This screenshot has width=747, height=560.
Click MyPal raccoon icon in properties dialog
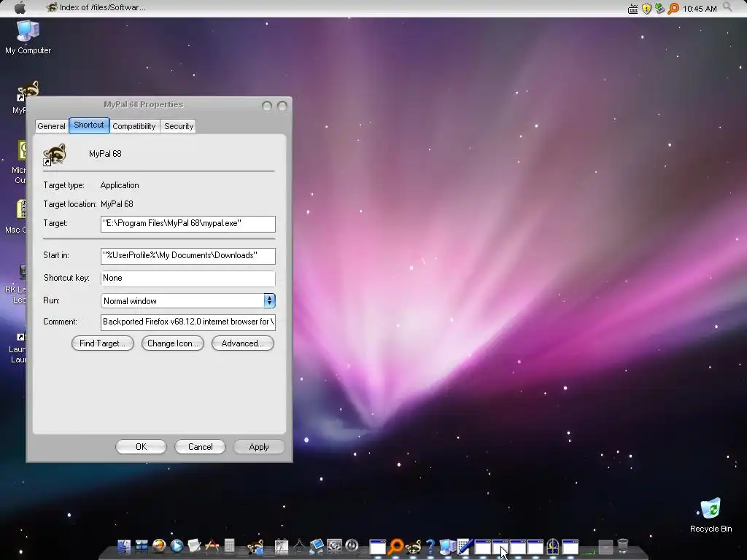(54, 155)
